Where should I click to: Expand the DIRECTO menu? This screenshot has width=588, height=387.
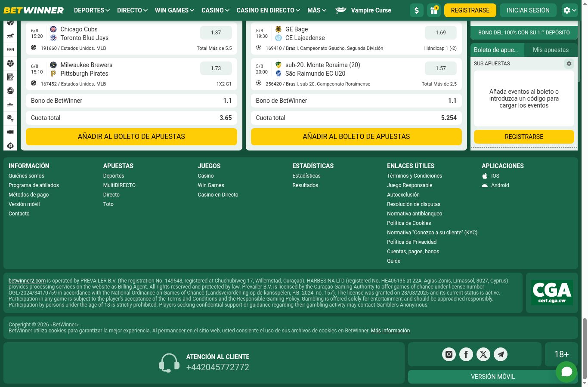click(x=132, y=10)
